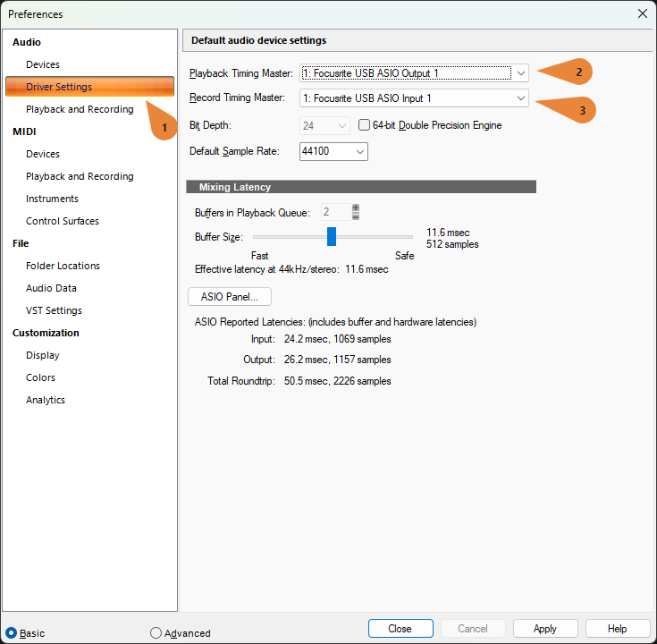This screenshot has width=657, height=644.
Task: Increase Buffers in Playback Queue stepper
Action: click(x=356, y=208)
